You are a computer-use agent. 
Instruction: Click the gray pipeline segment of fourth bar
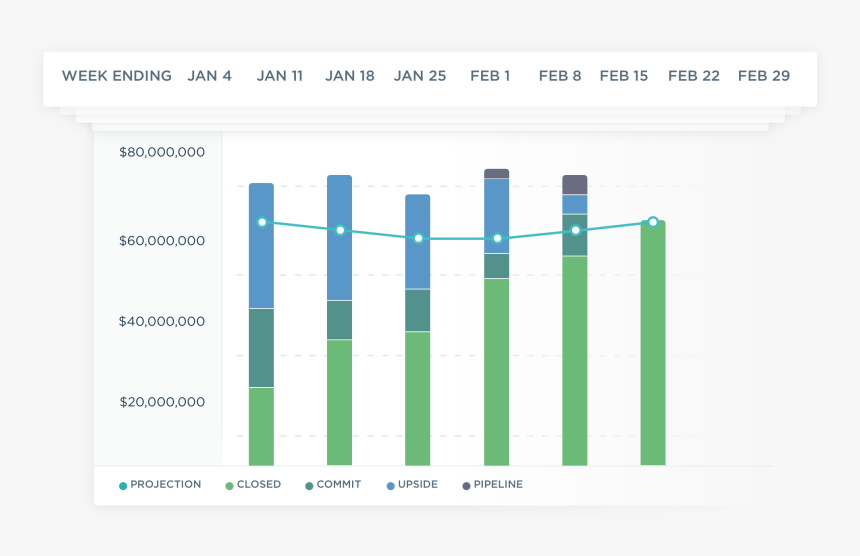click(x=496, y=173)
